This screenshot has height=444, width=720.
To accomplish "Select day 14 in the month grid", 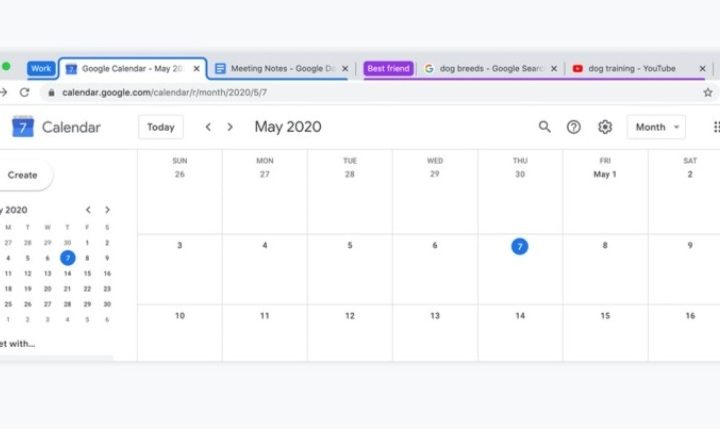I will pos(520,316).
